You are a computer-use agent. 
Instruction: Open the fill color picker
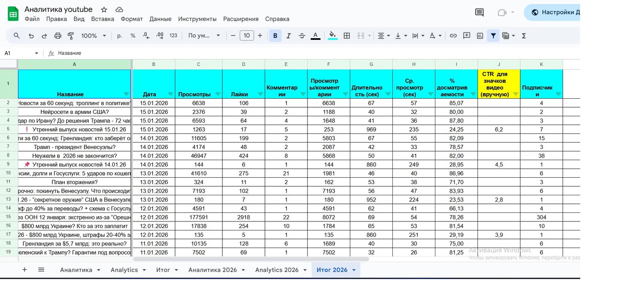click(x=333, y=36)
